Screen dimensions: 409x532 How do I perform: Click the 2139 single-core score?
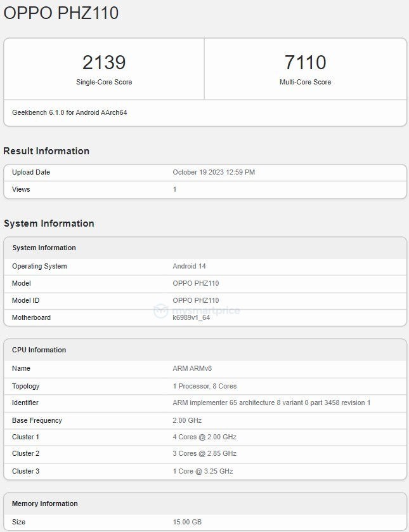(104, 62)
